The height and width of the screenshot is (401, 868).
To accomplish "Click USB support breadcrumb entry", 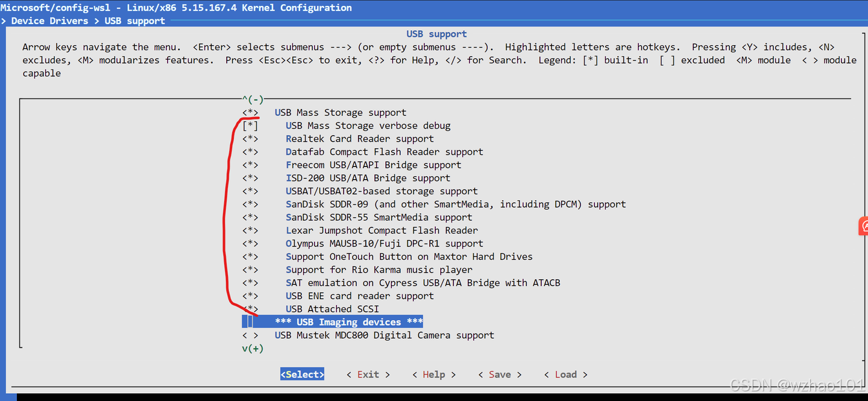I will point(135,21).
